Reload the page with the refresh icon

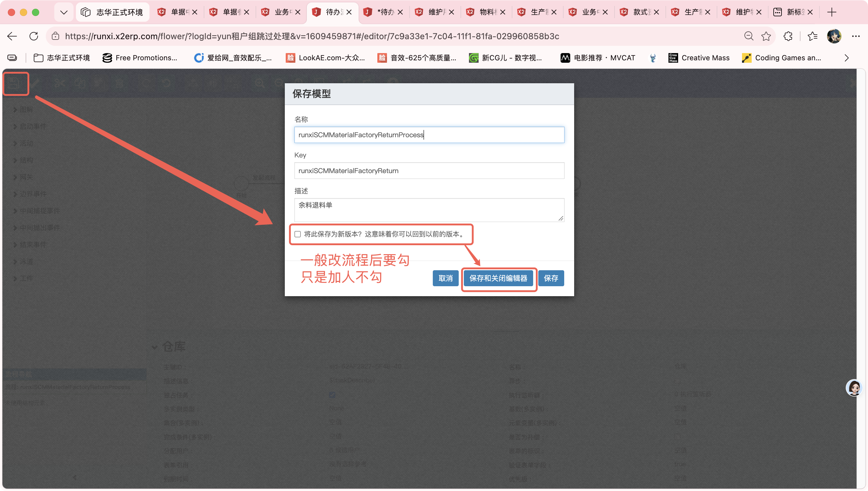34,36
